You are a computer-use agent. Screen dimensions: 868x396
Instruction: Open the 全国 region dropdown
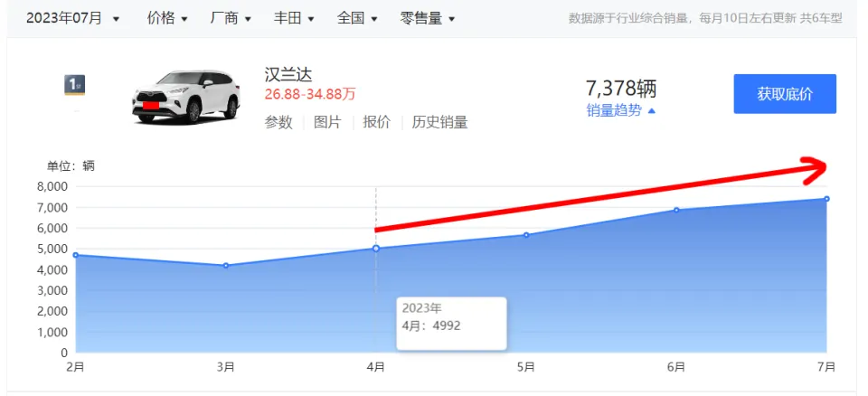pyautogui.click(x=357, y=18)
